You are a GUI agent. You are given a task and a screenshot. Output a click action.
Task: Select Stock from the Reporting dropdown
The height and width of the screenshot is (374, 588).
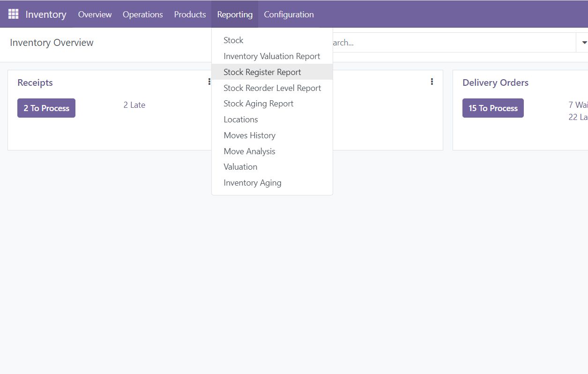233,40
